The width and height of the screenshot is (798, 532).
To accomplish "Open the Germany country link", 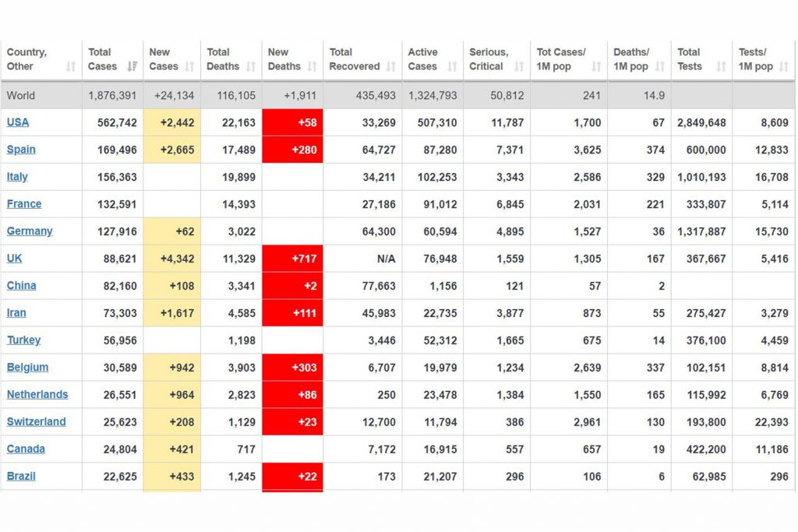I will (x=30, y=231).
